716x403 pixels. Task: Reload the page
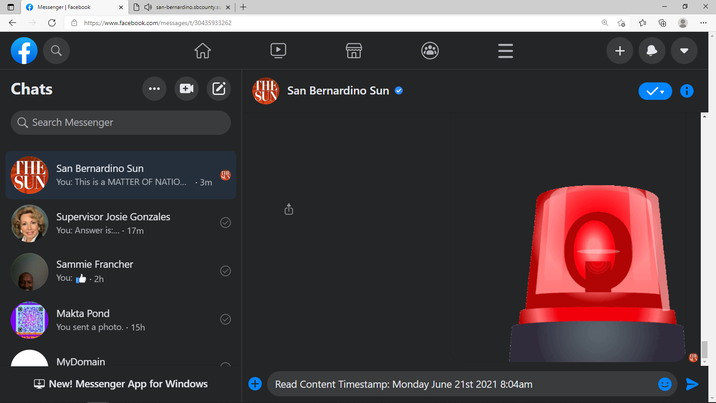tap(52, 23)
